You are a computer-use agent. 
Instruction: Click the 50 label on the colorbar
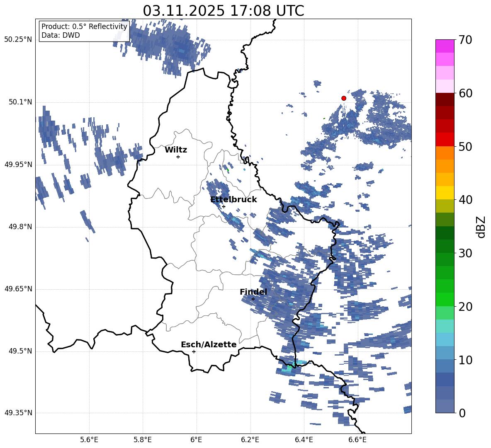point(465,146)
